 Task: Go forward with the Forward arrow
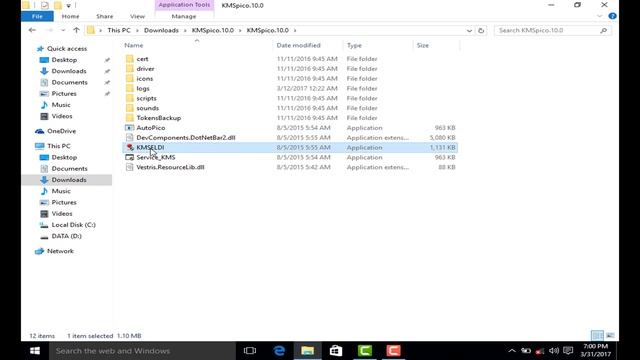(49, 30)
